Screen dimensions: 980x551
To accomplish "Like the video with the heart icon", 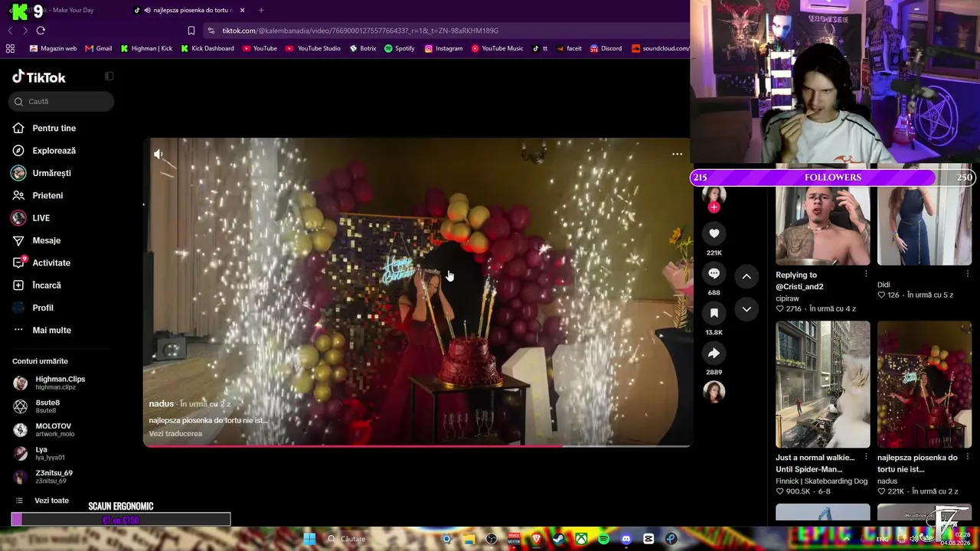I will pyautogui.click(x=714, y=233).
